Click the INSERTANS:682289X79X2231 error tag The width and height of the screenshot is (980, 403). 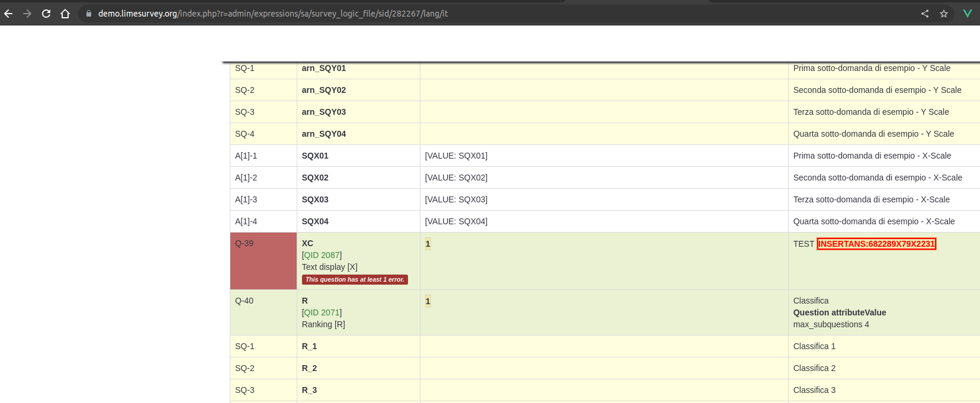pos(876,244)
